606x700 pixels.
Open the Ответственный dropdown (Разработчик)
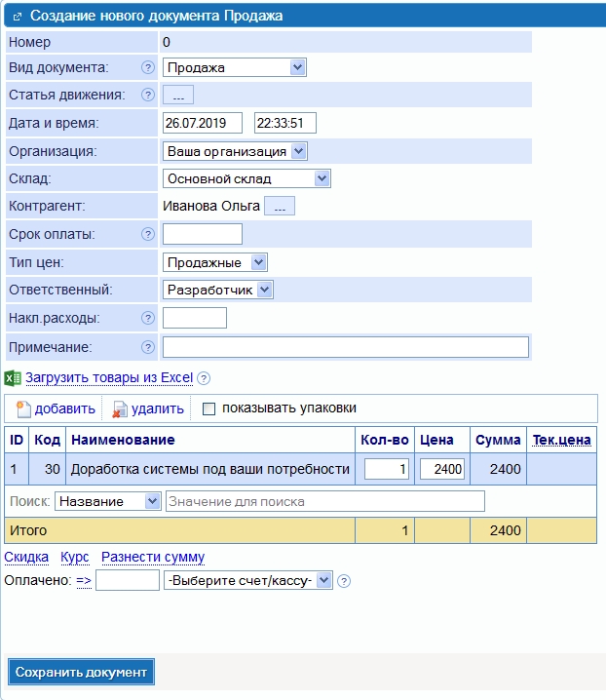click(x=218, y=290)
